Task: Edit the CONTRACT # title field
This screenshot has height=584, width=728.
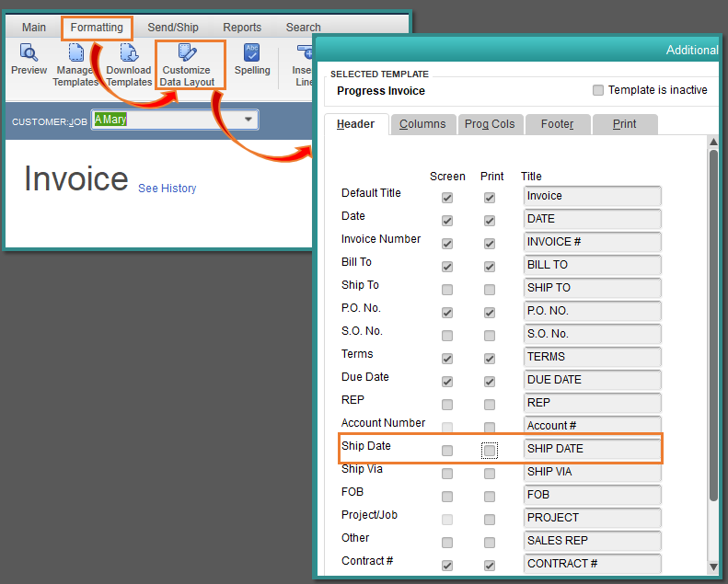Action: pos(593,564)
